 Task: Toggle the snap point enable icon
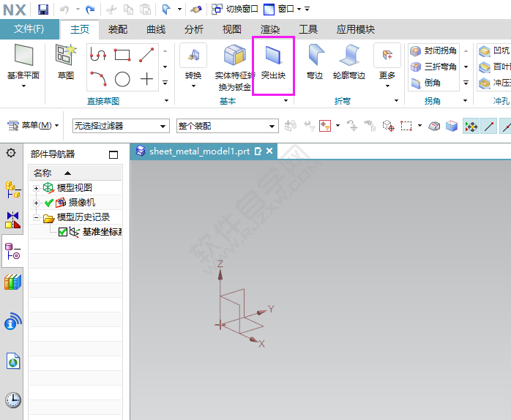tap(471, 126)
